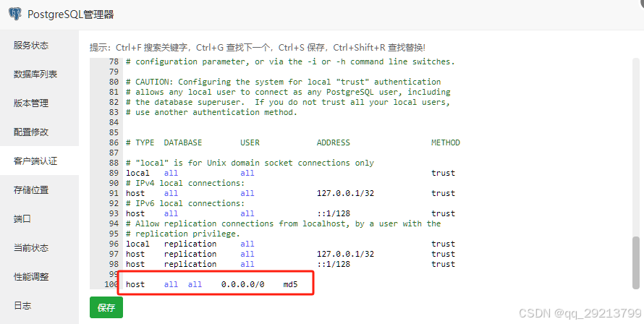This screenshot has height=324, width=644.
Task: Click replication on line 96
Action: pyautogui.click(x=190, y=244)
